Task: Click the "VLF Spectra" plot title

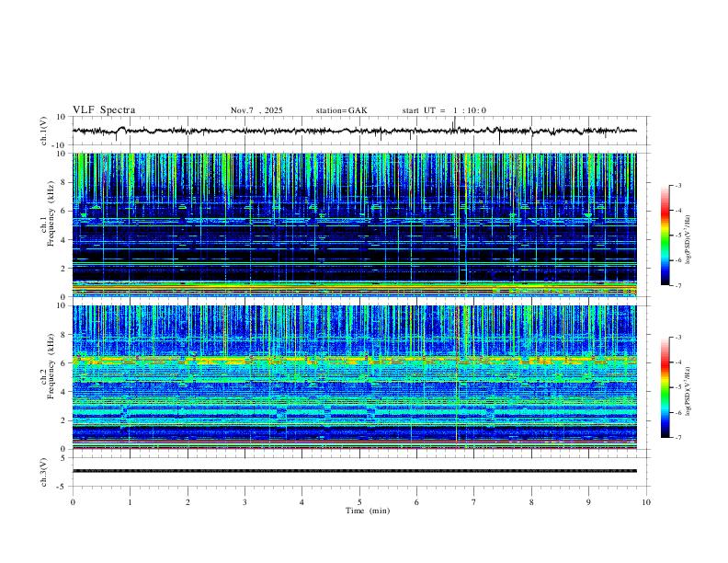Action: coord(104,110)
